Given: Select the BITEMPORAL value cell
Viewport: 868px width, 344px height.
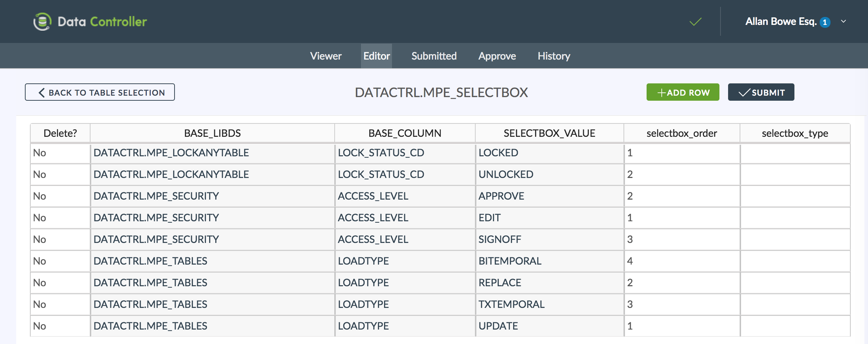Looking at the screenshot, I should pos(549,261).
